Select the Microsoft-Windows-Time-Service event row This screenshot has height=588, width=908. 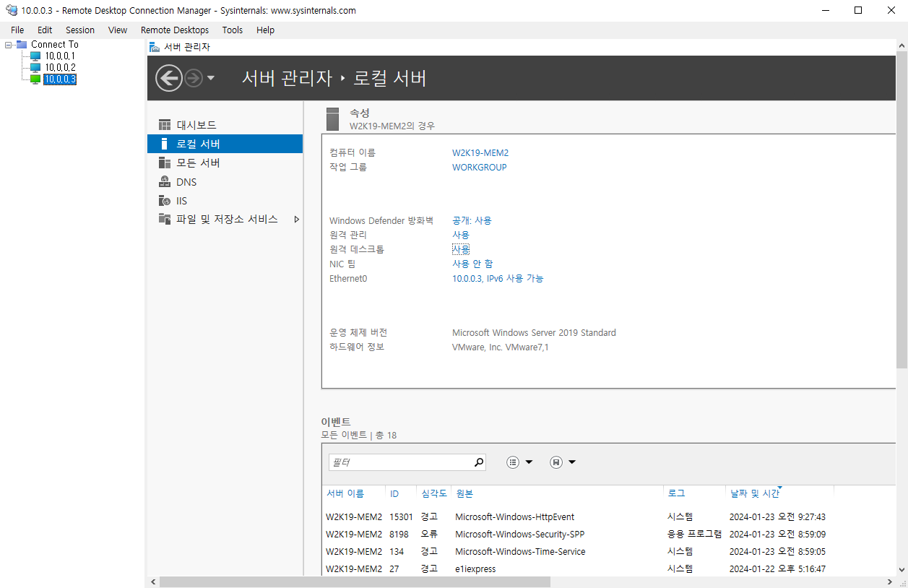(608, 551)
